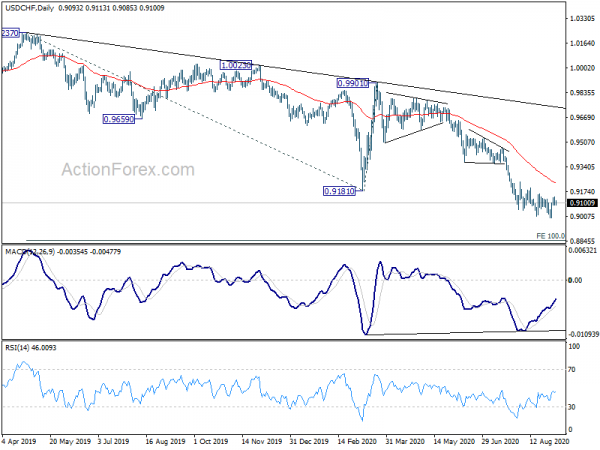The width and height of the screenshot is (600, 450).
Task: Click the FE 100.0 projection label
Action: (550, 236)
